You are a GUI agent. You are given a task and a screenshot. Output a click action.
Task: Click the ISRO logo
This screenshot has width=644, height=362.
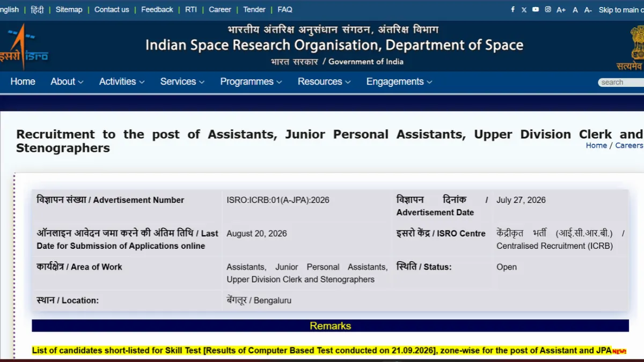point(24,47)
